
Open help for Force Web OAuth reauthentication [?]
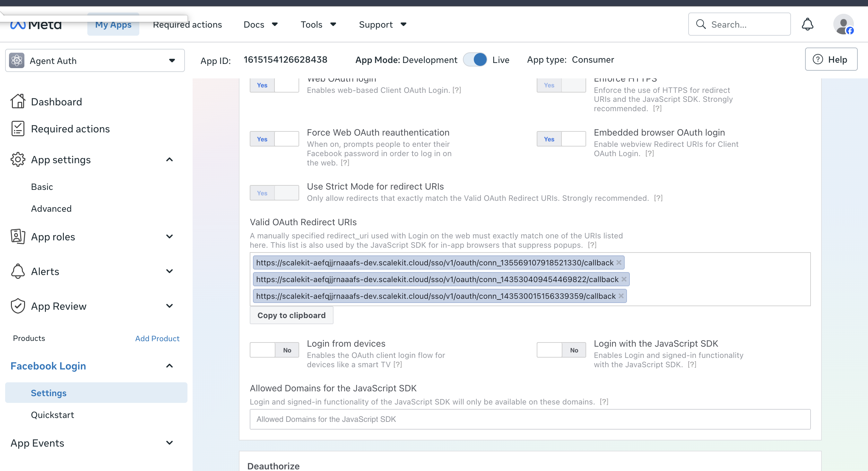345,163
